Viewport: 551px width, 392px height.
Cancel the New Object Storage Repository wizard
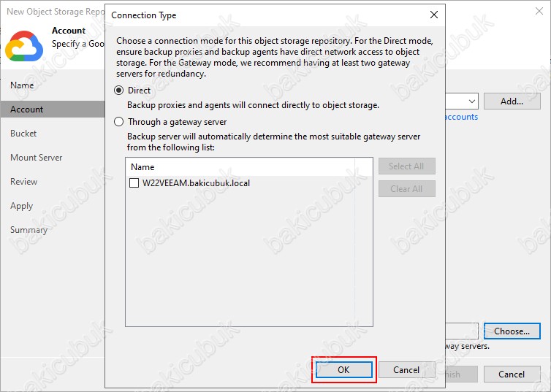(512, 374)
